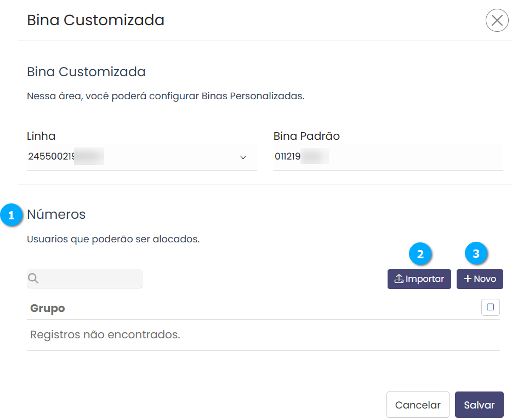
Task: Click the 'Usuarios que poderão ser alocados' text
Action: [x=113, y=240]
